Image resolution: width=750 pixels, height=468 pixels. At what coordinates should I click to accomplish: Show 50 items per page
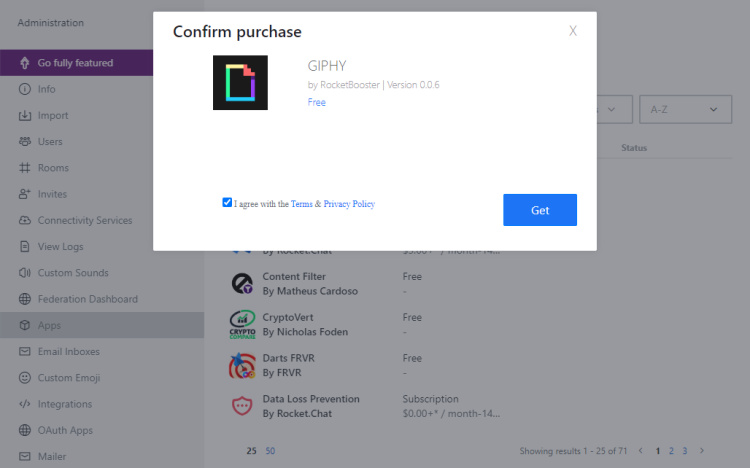[x=270, y=451]
